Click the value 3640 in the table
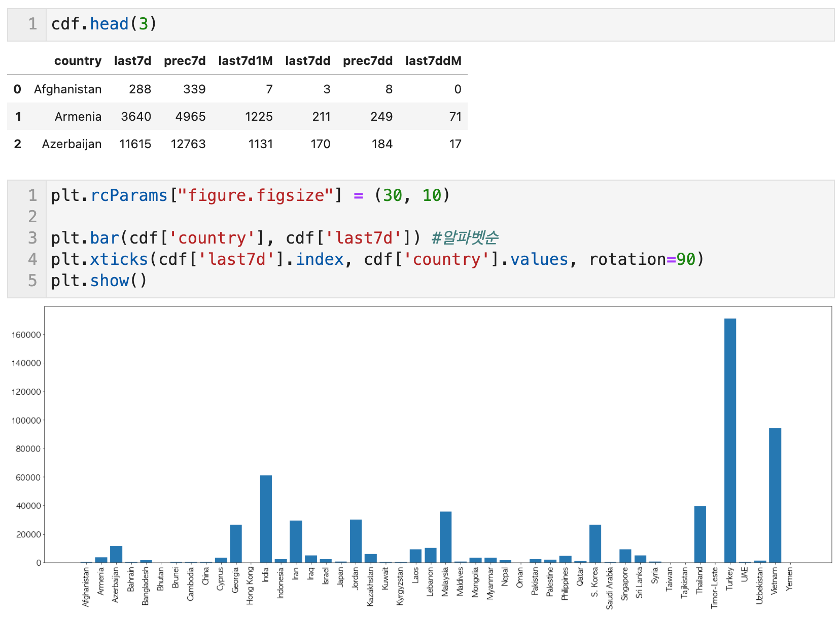The height and width of the screenshot is (618, 840). point(136,117)
